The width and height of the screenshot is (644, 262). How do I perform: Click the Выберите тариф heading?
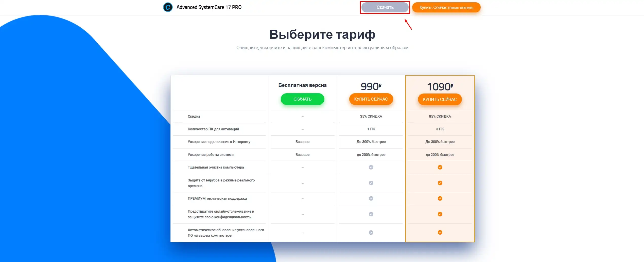(x=322, y=34)
